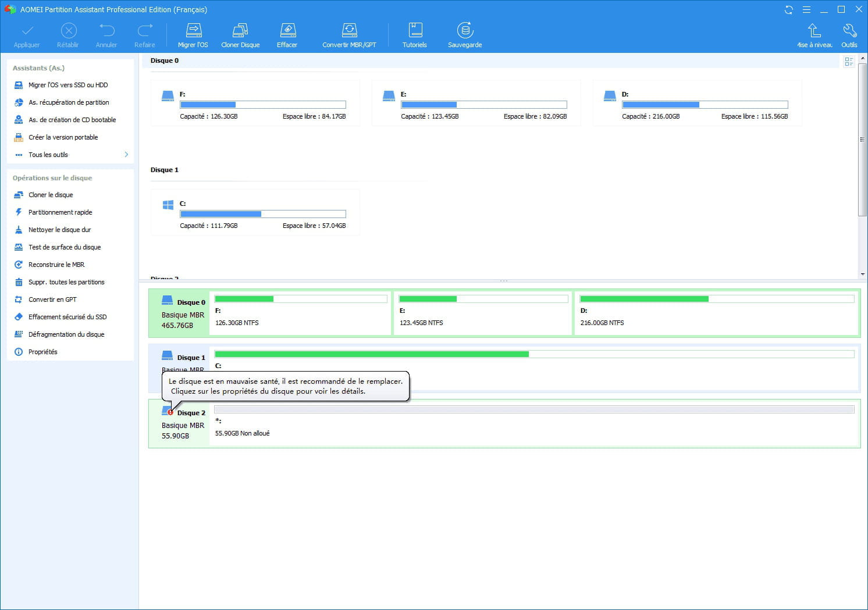Open the Tutoriels toolbar item
Viewport: 868px width, 610px height.
[x=415, y=35]
